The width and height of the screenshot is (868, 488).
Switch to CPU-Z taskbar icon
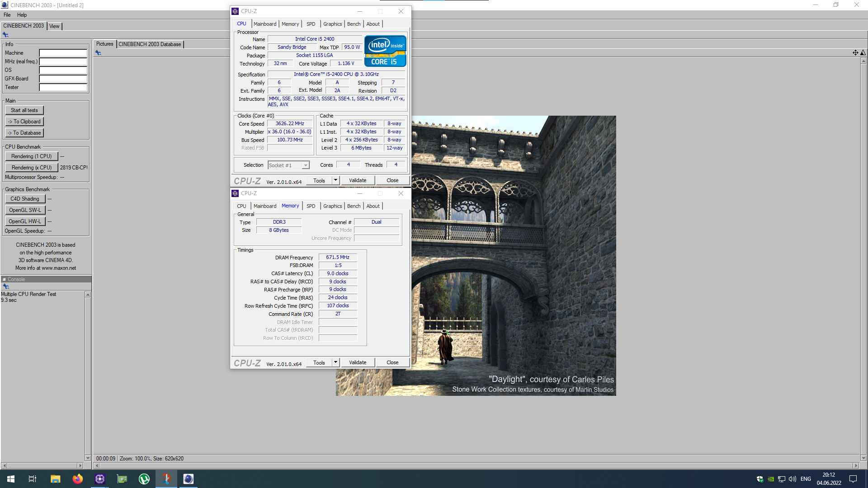pos(100,479)
